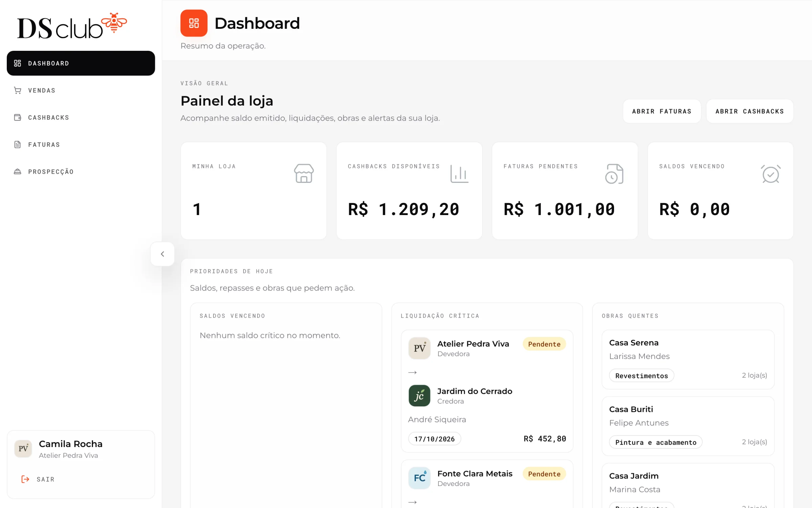
Task: Click the Fonte Clara Metais FC logo
Action: (420, 478)
